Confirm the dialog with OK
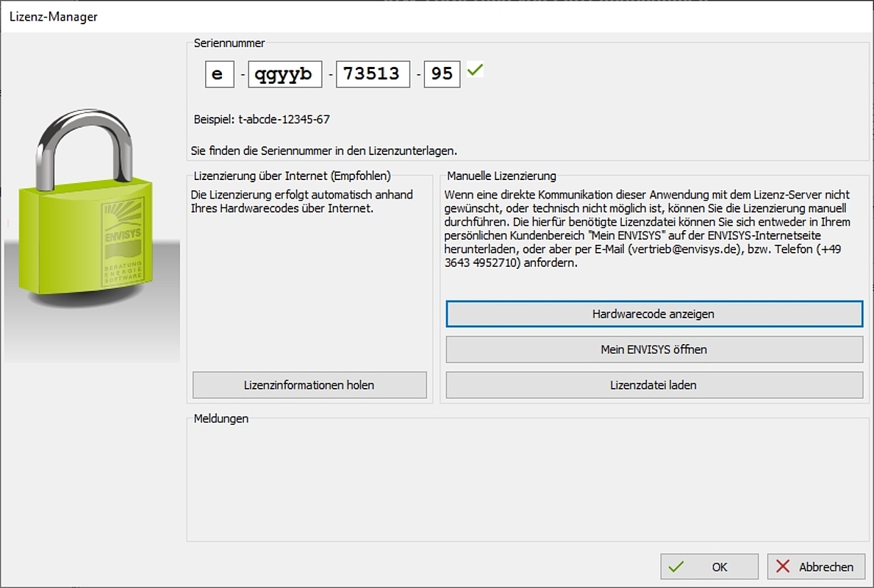 [x=709, y=567]
